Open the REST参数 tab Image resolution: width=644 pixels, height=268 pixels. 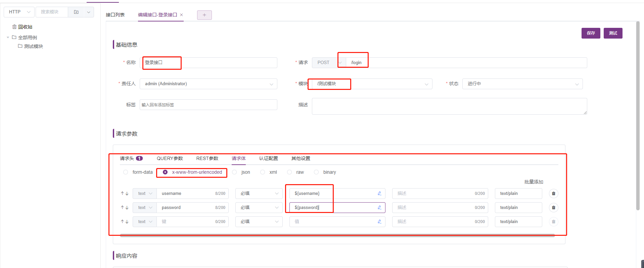[x=207, y=158]
